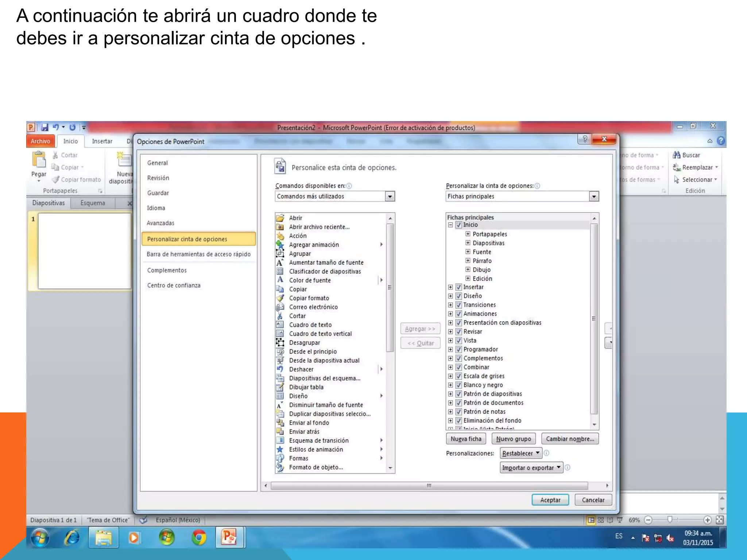The width and height of the screenshot is (747, 560).
Task: Open the Importar o exportar dropdown
Action: 531,468
